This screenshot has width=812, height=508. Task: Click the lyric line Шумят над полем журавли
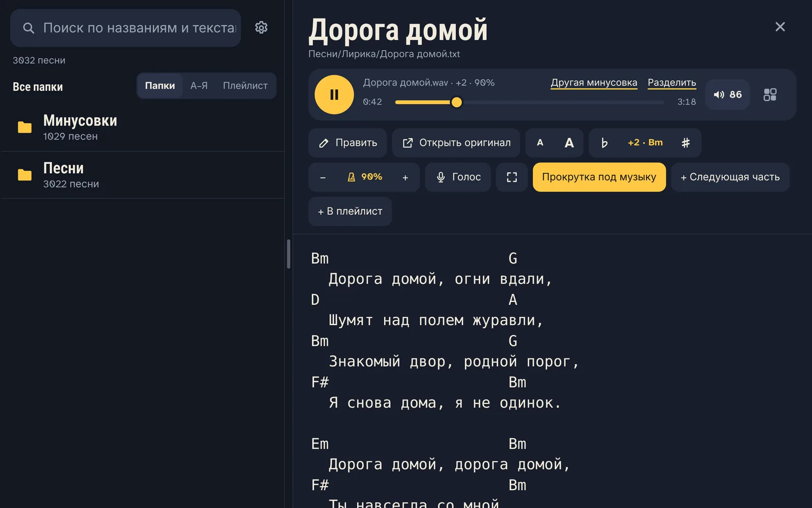[436, 321]
